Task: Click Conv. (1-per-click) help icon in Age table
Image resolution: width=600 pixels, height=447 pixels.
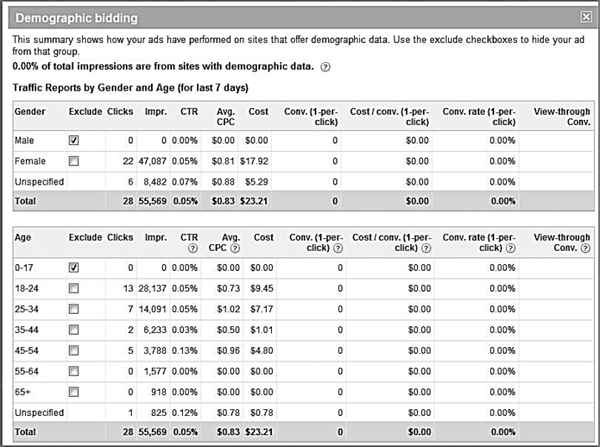Action: click(338, 248)
